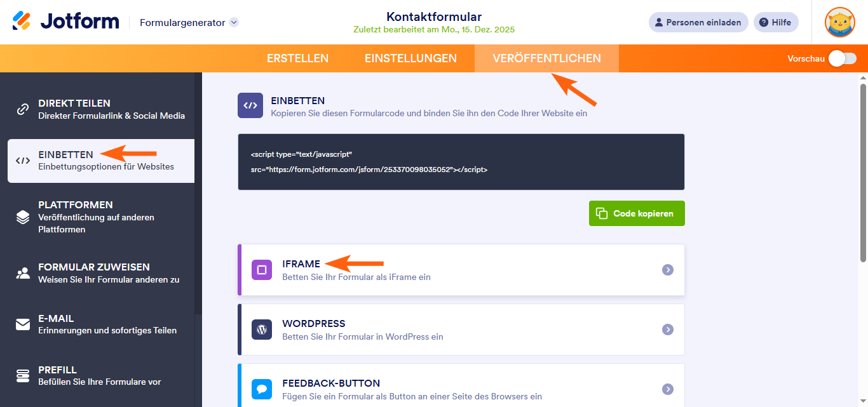Open Hilfe from the top bar
868x407 pixels.
coord(775,22)
